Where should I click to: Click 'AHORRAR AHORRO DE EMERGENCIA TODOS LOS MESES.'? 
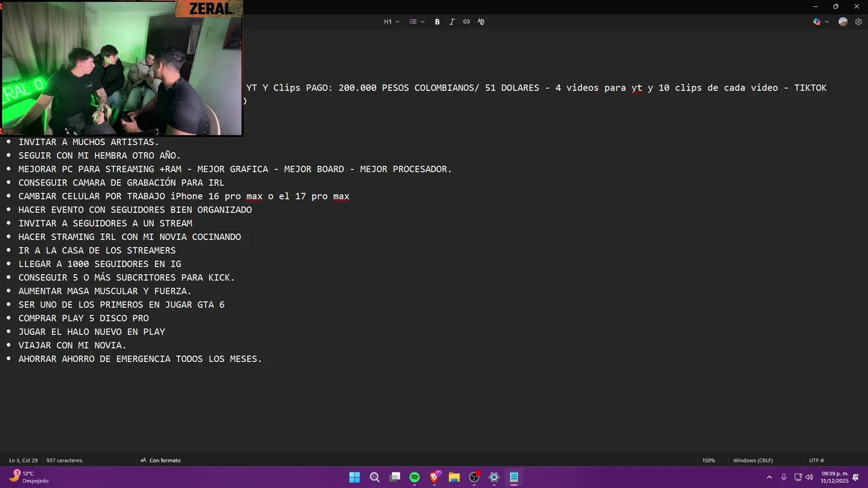(x=140, y=359)
